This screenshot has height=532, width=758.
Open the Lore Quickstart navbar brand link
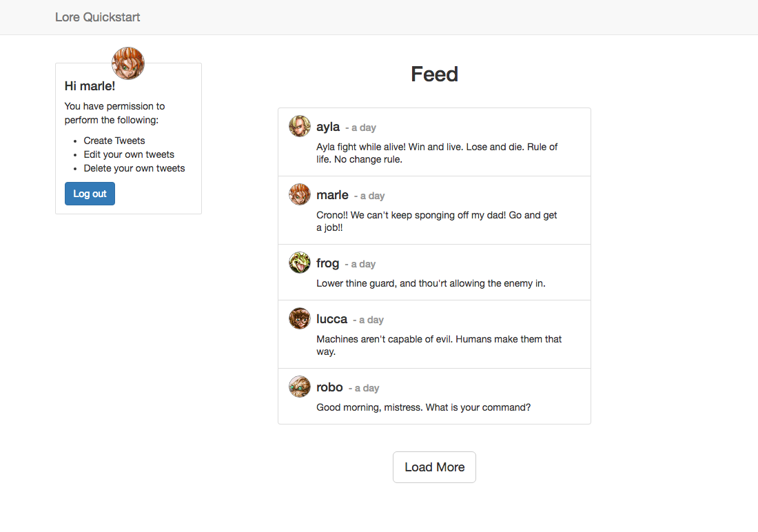pos(98,17)
